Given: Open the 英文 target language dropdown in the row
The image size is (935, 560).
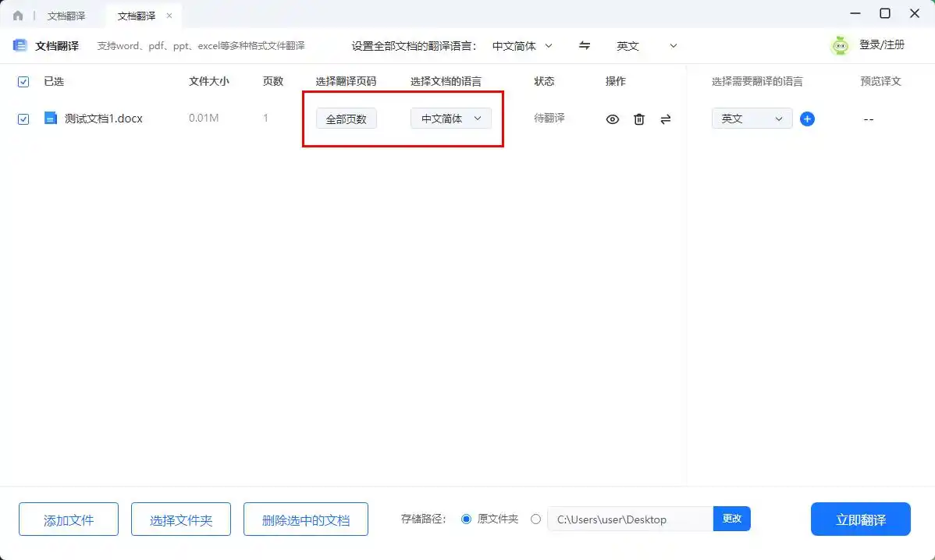Looking at the screenshot, I should [x=751, y=119].
